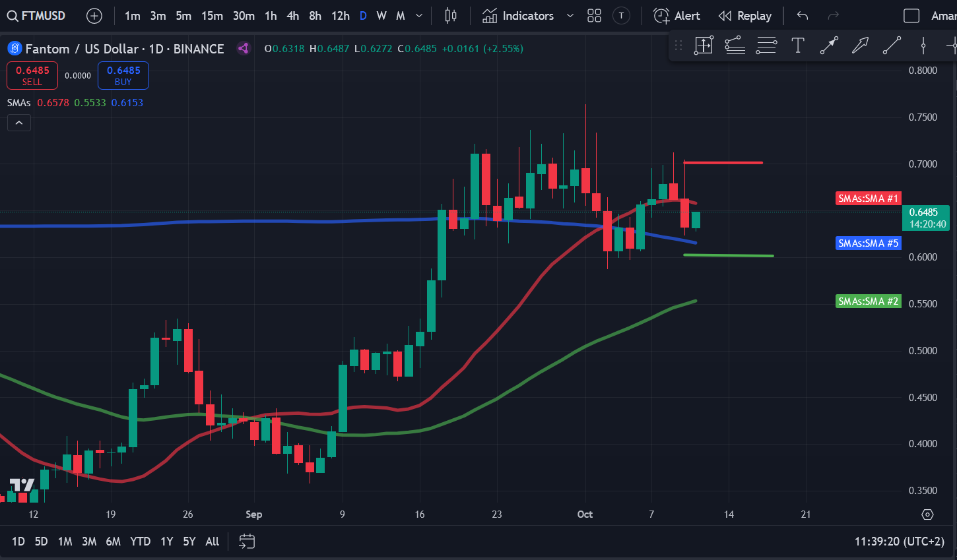Select the arrow line drawing tool

(x=829, y=46)
